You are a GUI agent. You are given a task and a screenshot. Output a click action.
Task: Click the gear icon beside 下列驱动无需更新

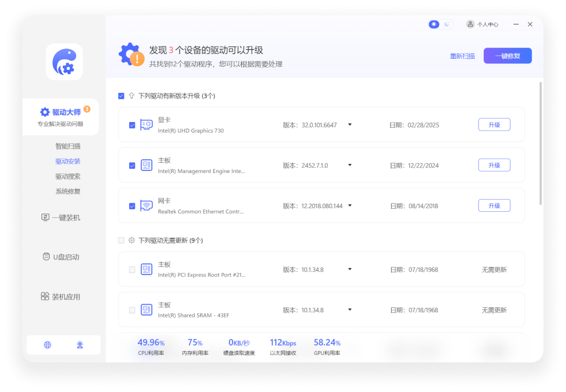[x=131, y=240]
